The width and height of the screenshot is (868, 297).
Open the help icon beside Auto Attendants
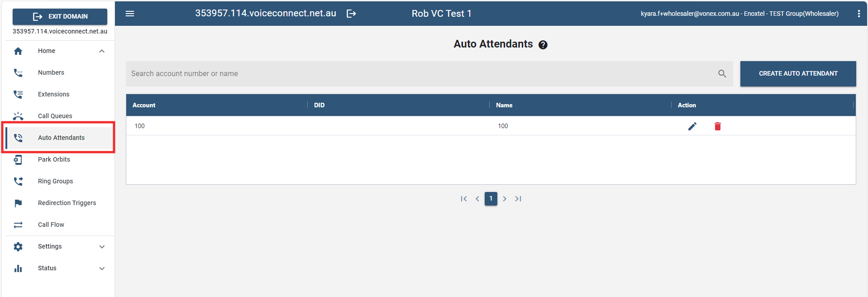click(x=543, y=45)
